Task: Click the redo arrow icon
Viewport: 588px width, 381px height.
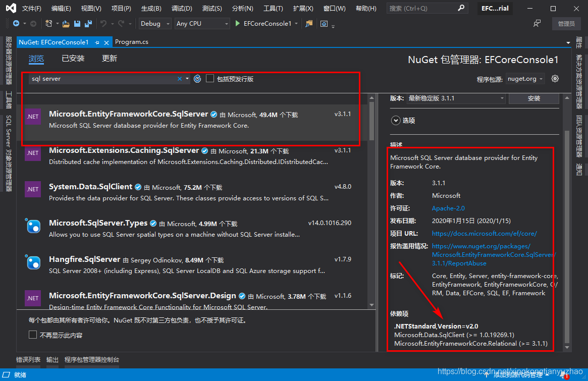Action: click(121, 24)
